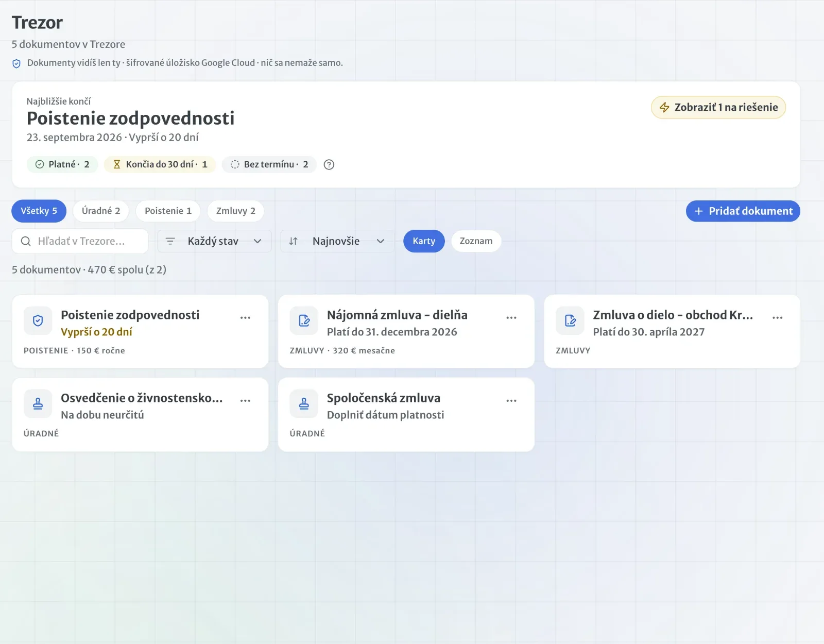Screen dimensions: 824x644
Task: Click the dashed circle icon in Bez termínu
Action: pyautogui.click(x=235, y=164)
